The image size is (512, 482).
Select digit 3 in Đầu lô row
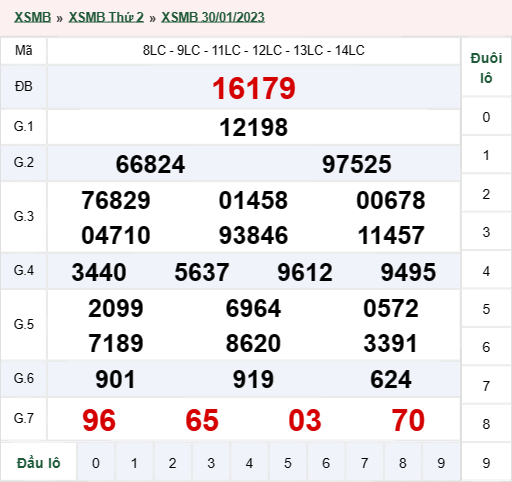211,463
